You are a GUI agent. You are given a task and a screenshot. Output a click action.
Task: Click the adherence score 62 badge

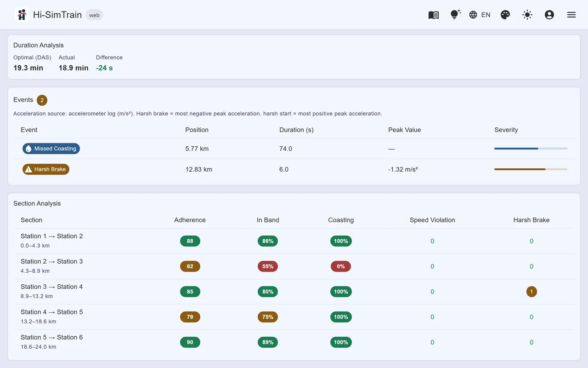tap(190, 266)
